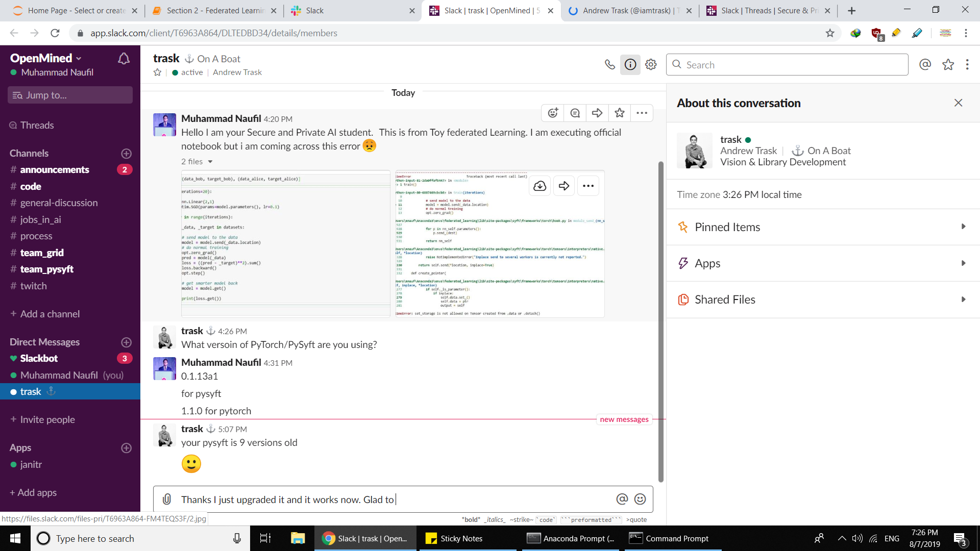
Task: Click Add a channel link
Action: pyautogui.click(x=50, y=314)
